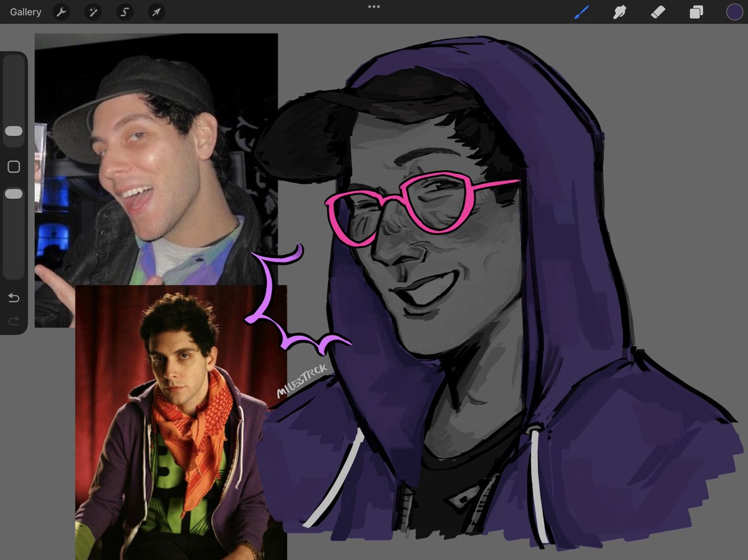The width and height of the screenshot is (748, 560).
Task: Tap the reference photo with orange scarf
Action: [181, 422]
